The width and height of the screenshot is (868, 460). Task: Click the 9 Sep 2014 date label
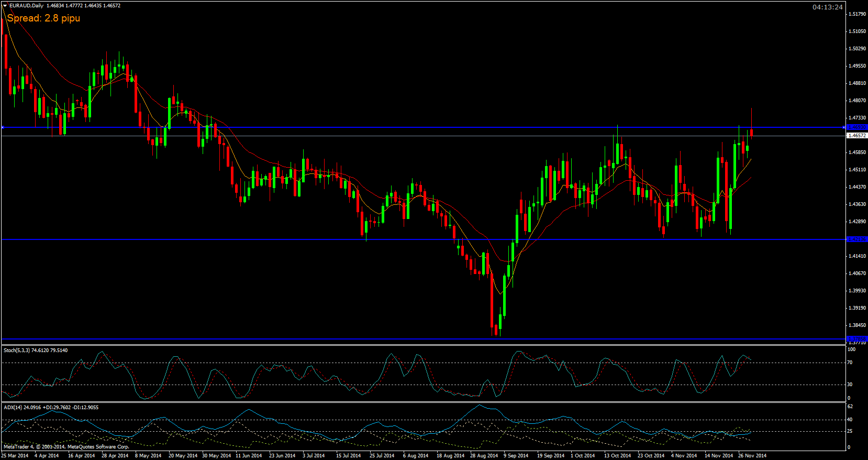516,456
